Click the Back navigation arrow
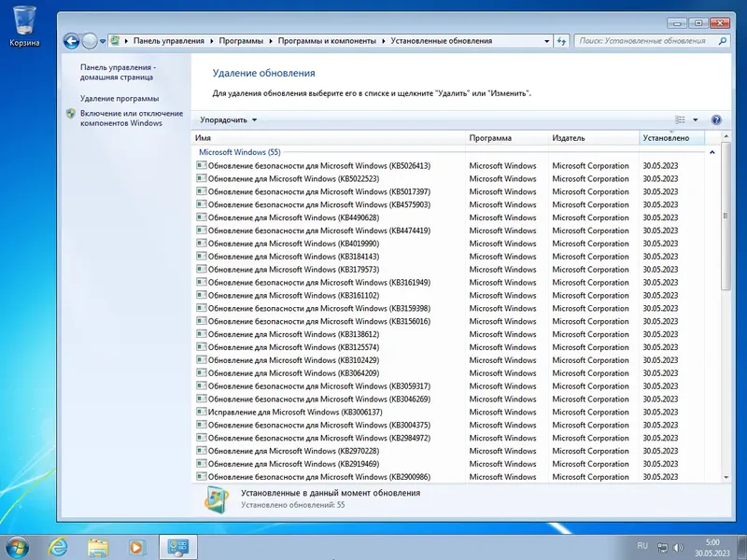 tap(70, 40)
